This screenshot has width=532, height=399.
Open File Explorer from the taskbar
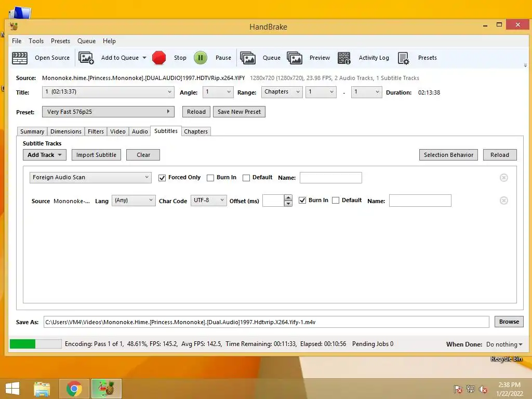[x=42, y=389]
